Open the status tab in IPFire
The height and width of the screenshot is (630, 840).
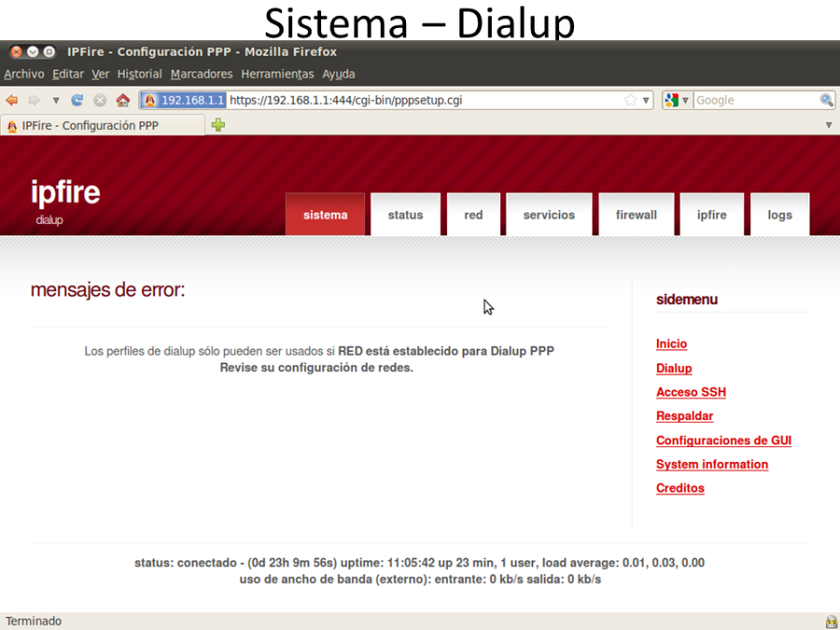(405, 215)
